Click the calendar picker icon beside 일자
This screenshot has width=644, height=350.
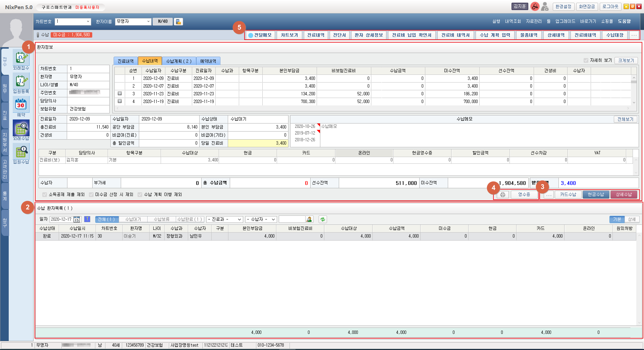(x=77, y=219)
